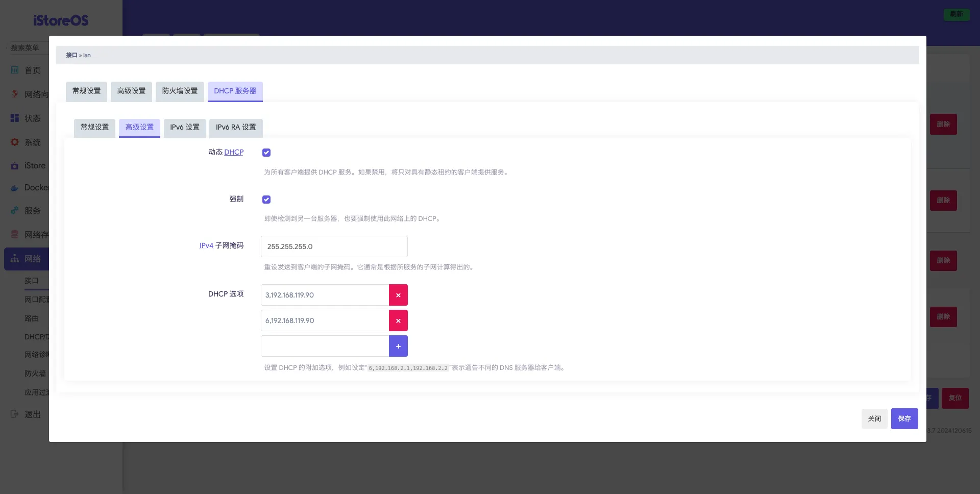Click the status icon in sidebar
The image size is (980, 494).
coord(15,118)
